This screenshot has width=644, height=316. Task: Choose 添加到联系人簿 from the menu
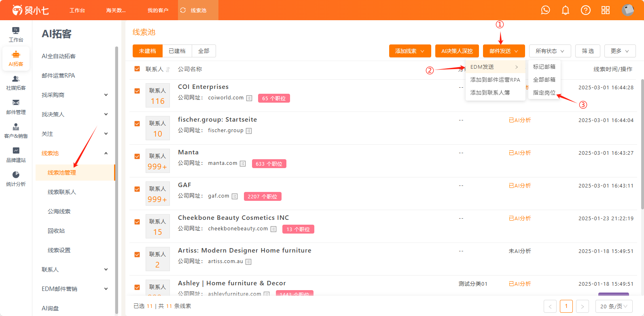pos(496,93)
